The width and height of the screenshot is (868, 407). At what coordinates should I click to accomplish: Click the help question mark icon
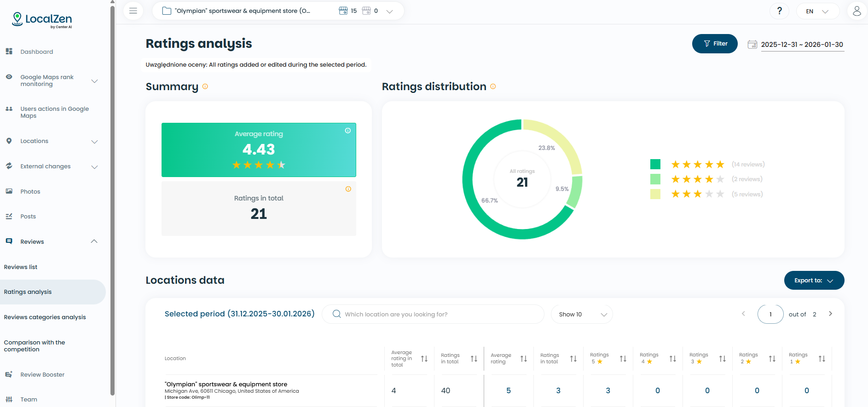click(779, 11)
